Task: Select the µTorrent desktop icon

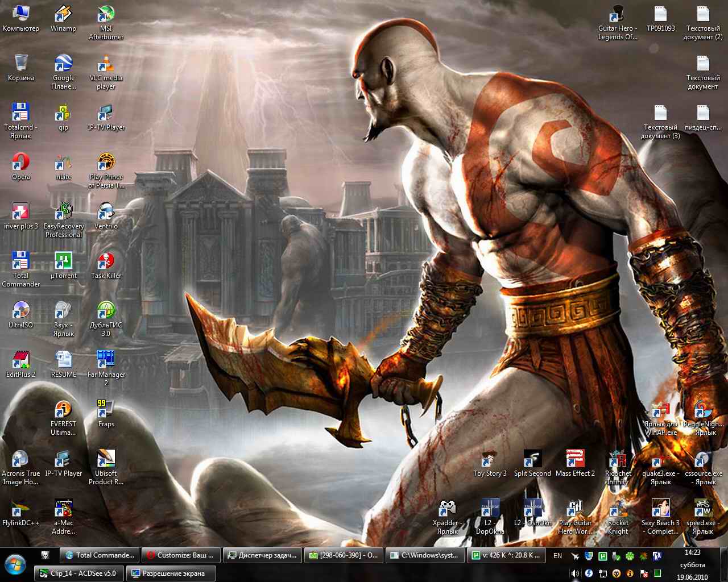Action: 63,261
